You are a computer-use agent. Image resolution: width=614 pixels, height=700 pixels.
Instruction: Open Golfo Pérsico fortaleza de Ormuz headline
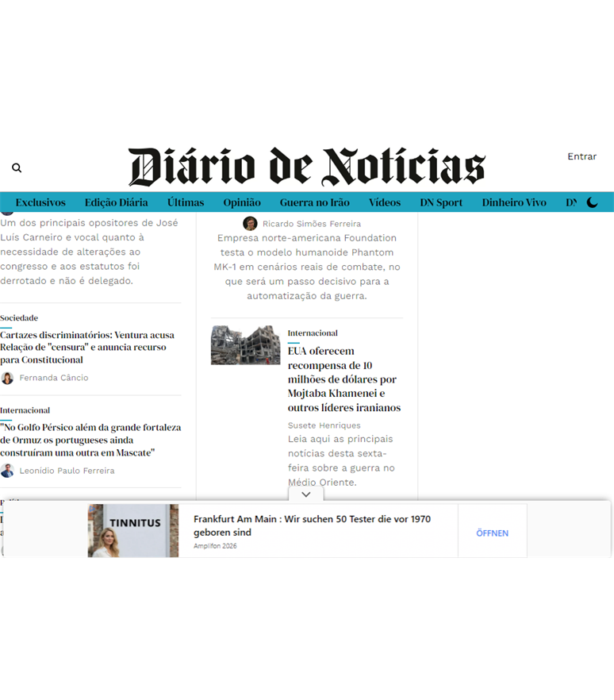pos(90,440)
